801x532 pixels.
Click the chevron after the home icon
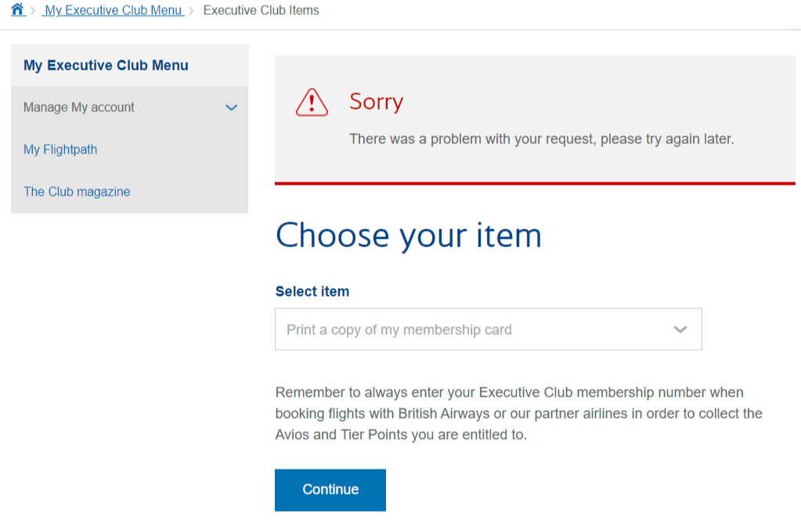point(33,11)
